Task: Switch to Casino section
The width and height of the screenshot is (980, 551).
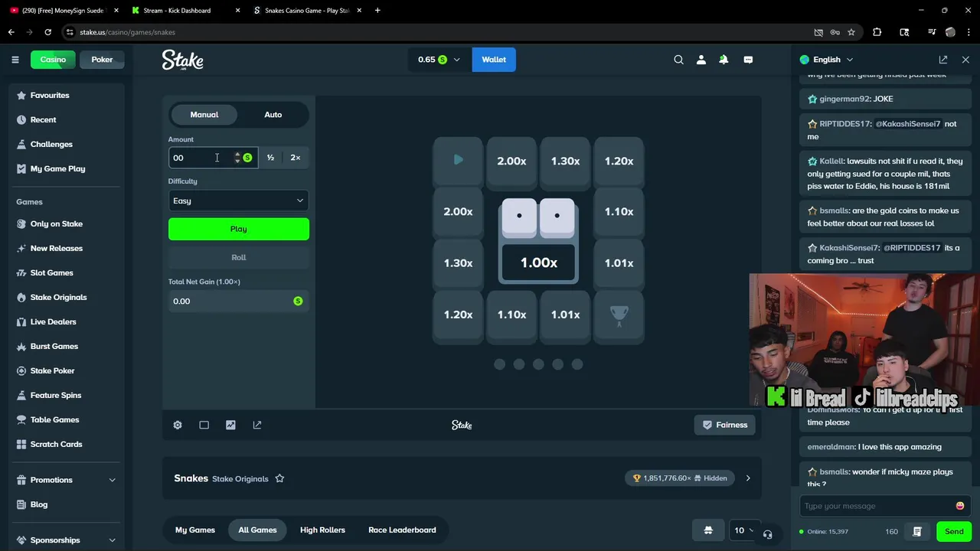Action: click(53, 60)
